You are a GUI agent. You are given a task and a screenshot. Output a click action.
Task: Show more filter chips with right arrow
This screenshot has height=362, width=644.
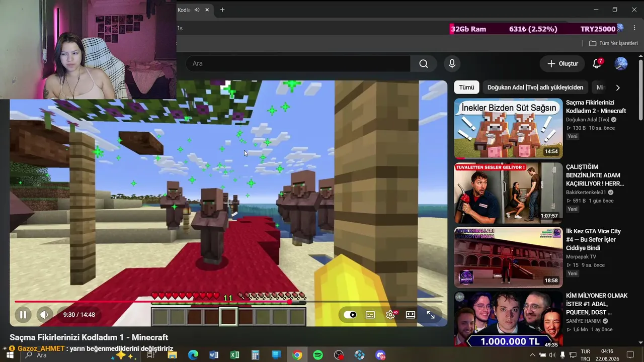click(x=618, y=87)
